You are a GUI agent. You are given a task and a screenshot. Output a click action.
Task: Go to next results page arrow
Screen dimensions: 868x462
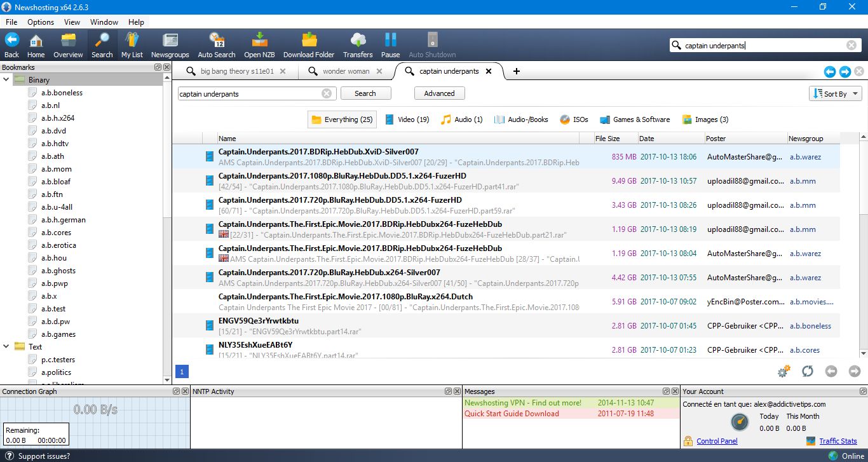[855, 371]
